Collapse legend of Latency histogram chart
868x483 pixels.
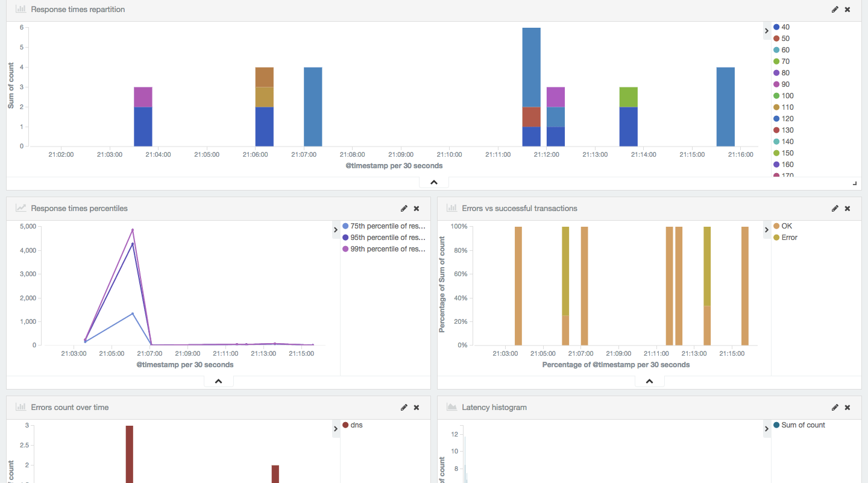coord(767,429)
